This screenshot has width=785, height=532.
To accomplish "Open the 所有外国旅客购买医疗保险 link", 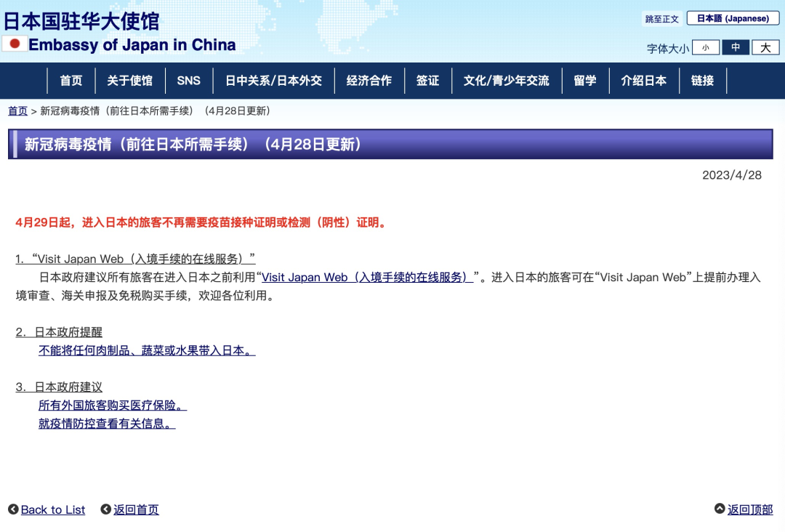I will click(x=113, y=405).
